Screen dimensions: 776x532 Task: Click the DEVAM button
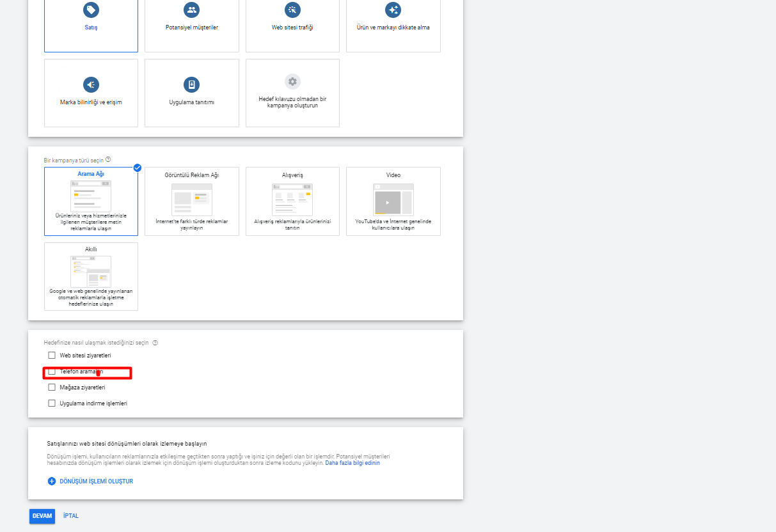(x=42, y=516)
